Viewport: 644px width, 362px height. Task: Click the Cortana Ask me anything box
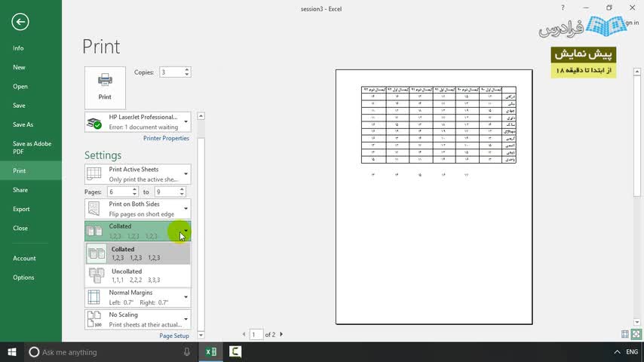coord(111,352)
